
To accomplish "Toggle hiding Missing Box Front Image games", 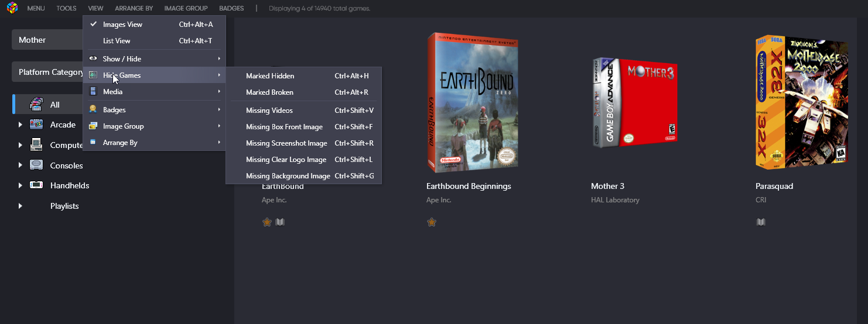I will pos(303,127).
